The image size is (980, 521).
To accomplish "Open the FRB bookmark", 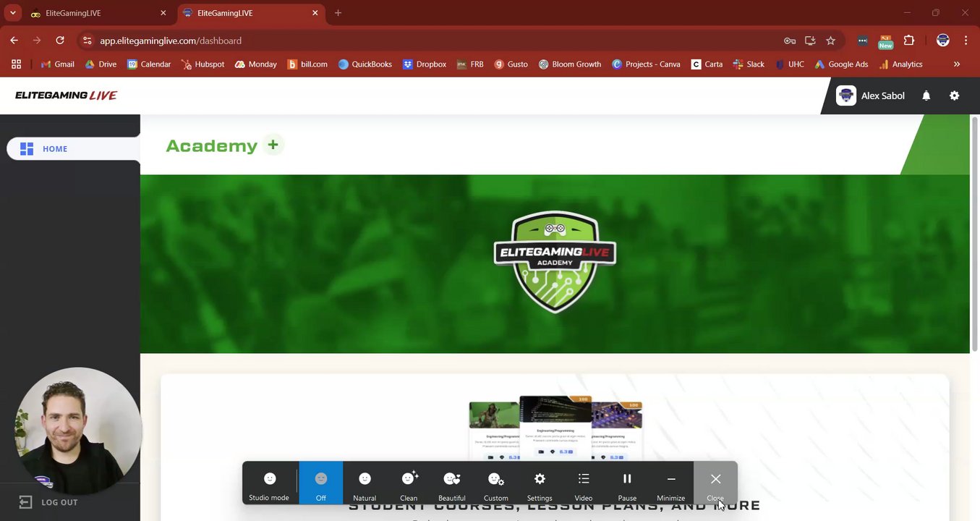I will [470, 64].
